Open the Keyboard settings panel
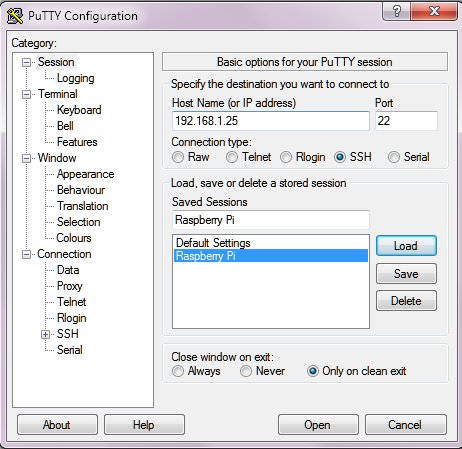 (79, 110)
